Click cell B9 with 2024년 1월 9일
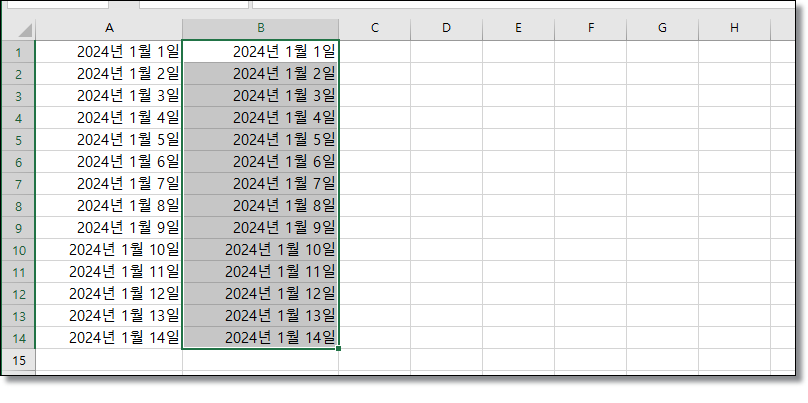Viewport: 808px width, 403px height. (x=260, y=228)
